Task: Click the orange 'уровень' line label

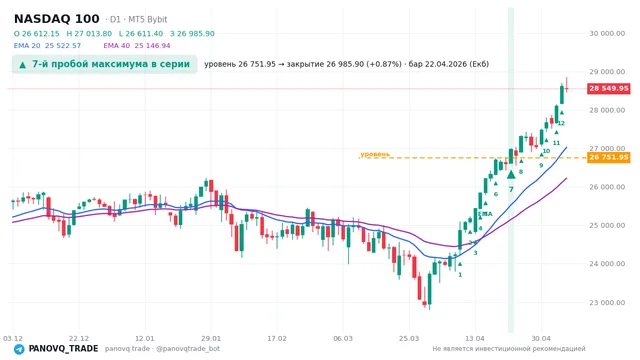Action: [x=375, y=154]
